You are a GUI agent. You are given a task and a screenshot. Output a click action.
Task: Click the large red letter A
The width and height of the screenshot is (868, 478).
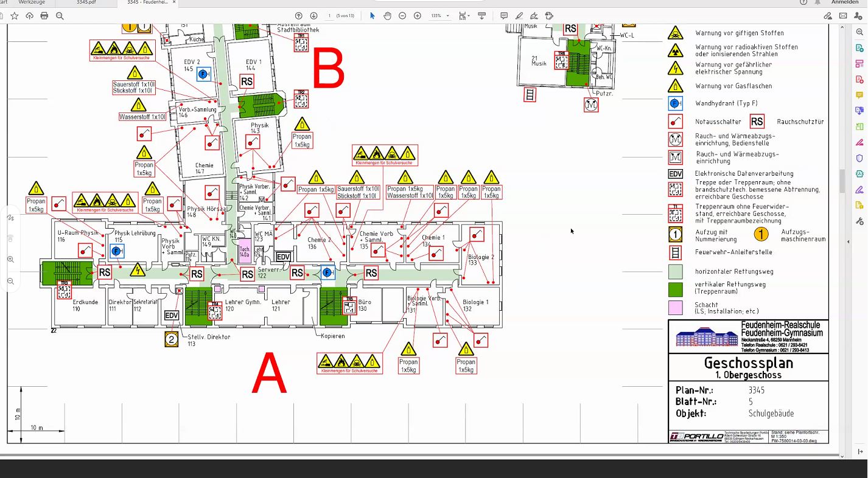point(269,373)
